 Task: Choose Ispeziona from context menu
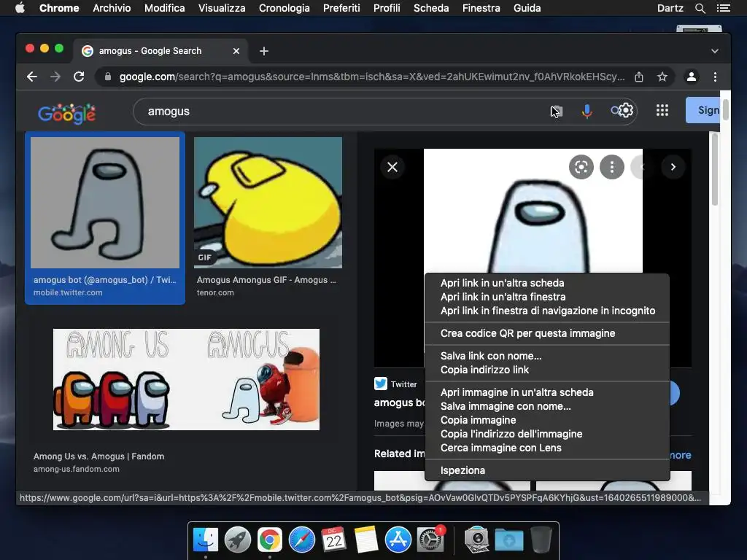pyautogui.click(x=547, y=470)
